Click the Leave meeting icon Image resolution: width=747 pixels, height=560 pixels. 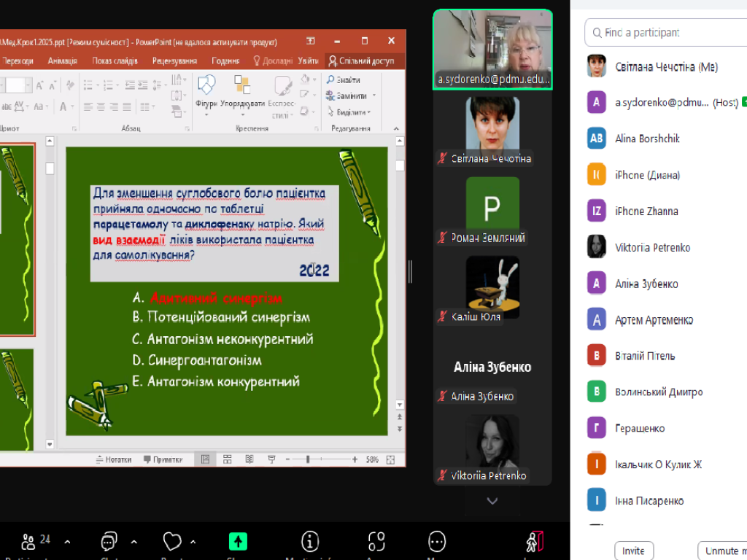pos(535,542)
